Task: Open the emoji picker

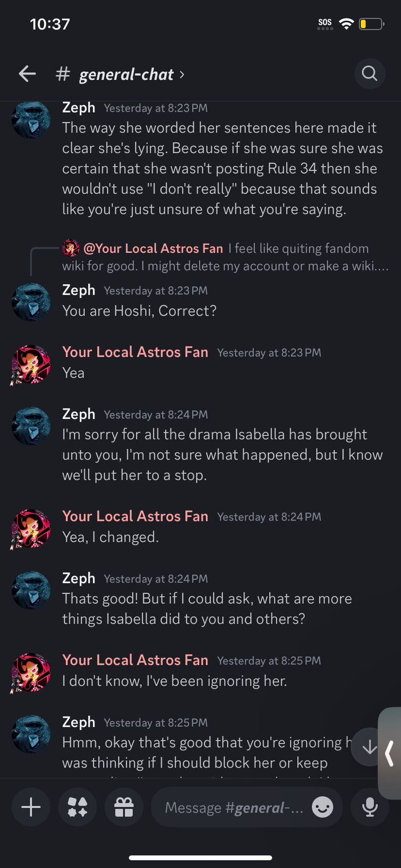Action: click(x=322, y=807)
